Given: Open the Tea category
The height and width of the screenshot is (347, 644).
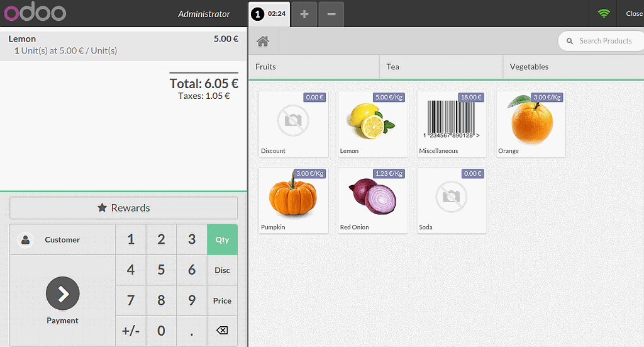Looking at the screenshot, I should pyautogui.click(x=440, y=67).
